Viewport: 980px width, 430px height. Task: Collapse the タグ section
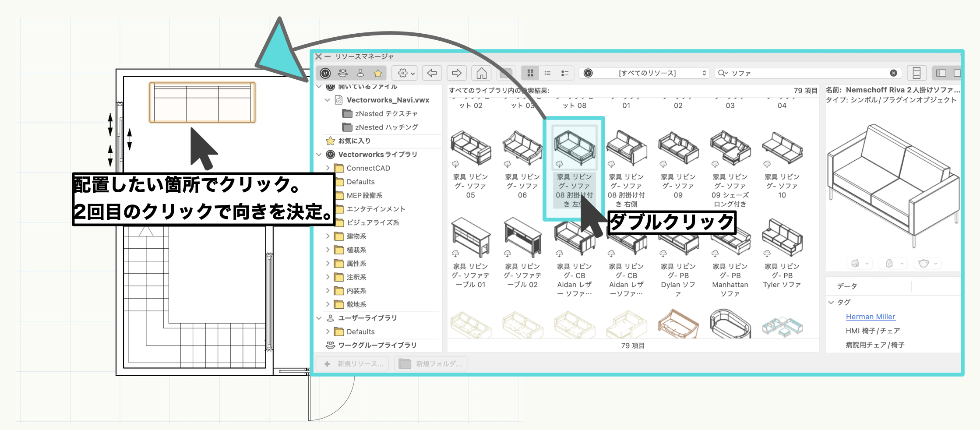point(831,302)
